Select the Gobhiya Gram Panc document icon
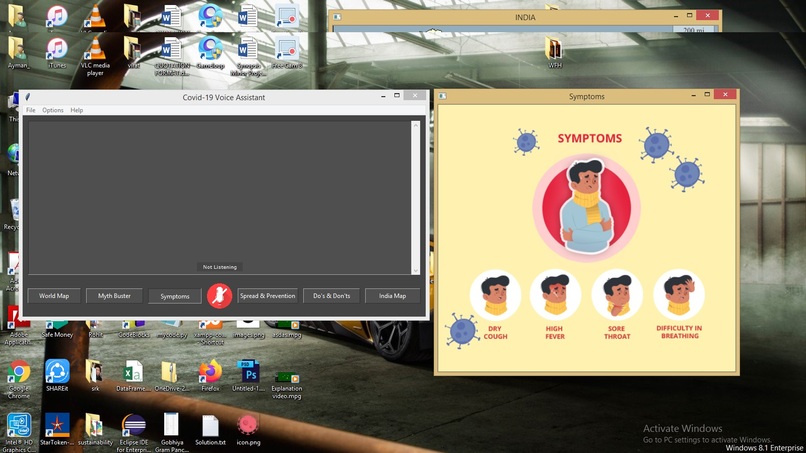 coord(171,432)
